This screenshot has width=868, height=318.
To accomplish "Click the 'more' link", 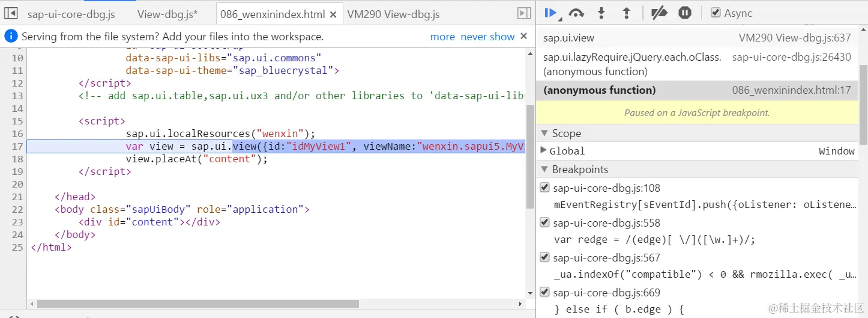I will tap(442, 37).
